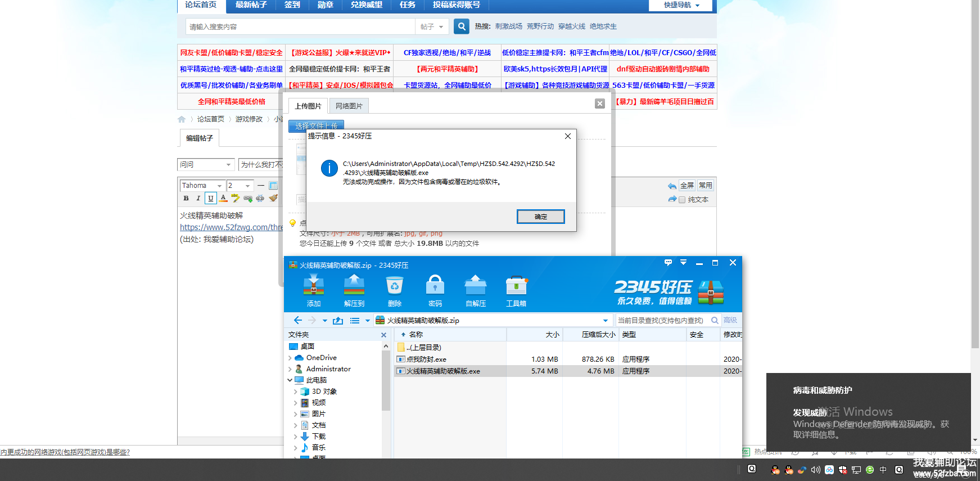Click the Windows Defender shield tray icon
Image resolution: width=980 pixels, height=481 pixels.
coord(842,470)
